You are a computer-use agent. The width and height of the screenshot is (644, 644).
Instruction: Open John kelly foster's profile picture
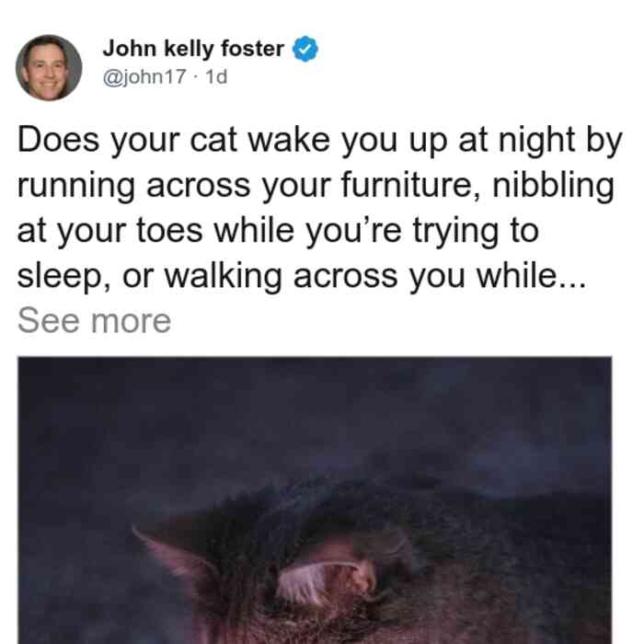49,68
